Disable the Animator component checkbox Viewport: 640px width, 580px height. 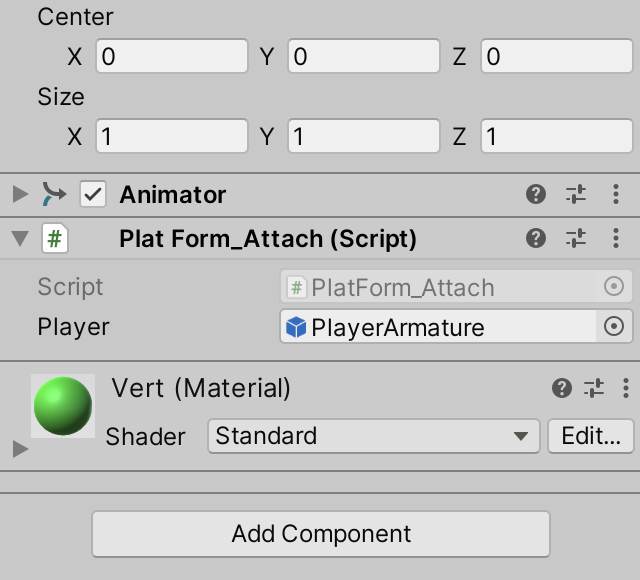point(93,194)
